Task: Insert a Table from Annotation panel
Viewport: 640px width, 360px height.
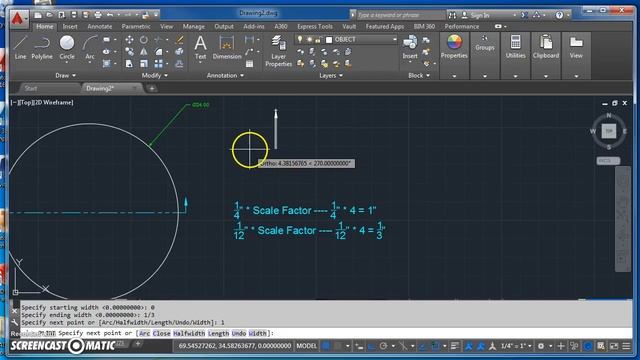Action: (249, 64)
